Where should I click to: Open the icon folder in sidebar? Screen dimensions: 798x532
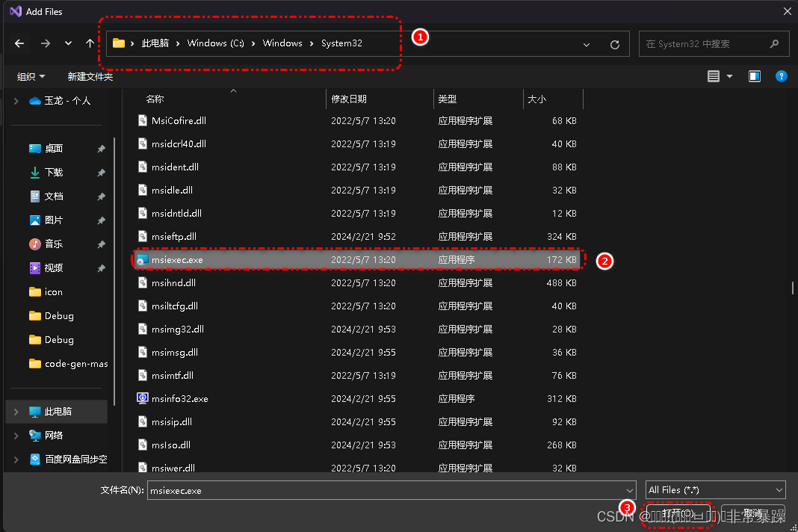[46, 291]
